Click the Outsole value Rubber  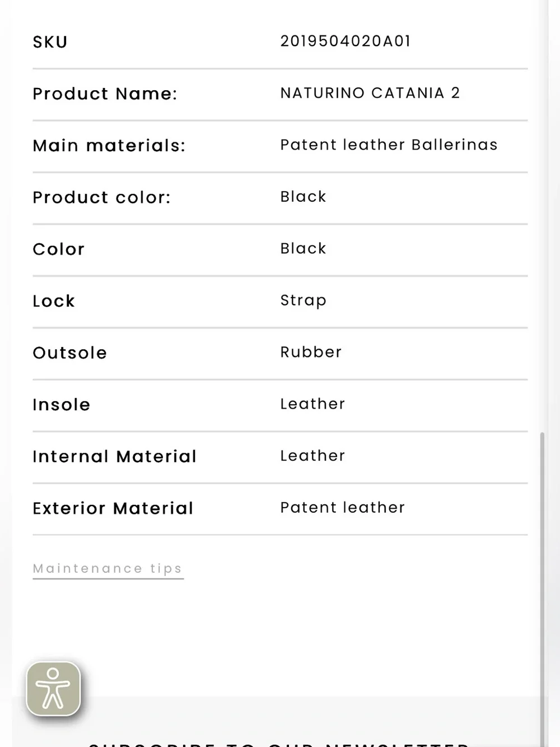click(311, 352)
